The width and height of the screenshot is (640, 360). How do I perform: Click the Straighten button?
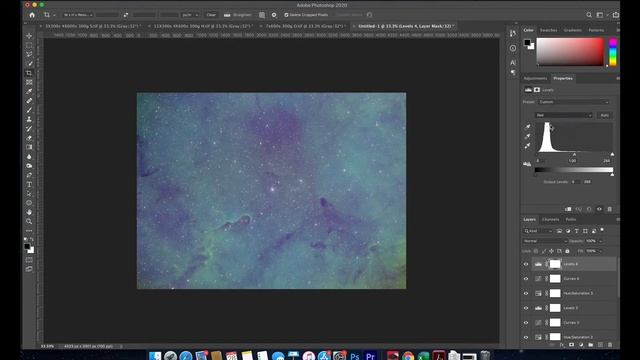click(238, 15)
